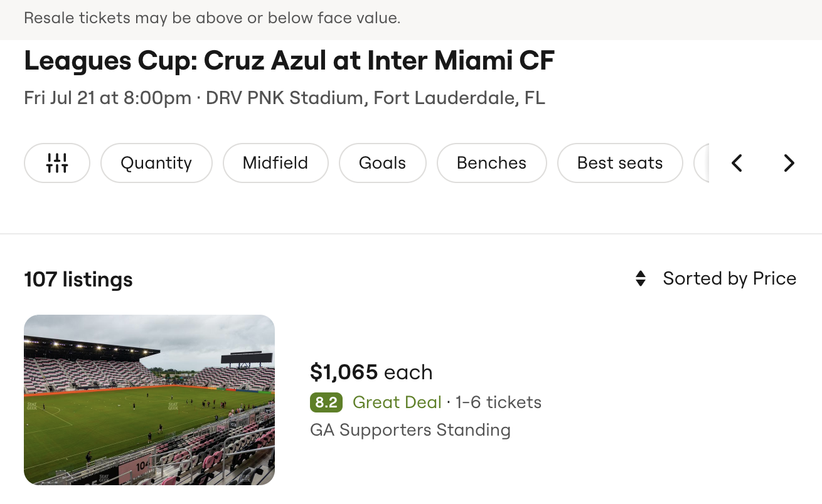This screenshot has width=822, height=504.
Task: Click the green 8.2 deal score badge
Action: pyautogui.click(x=326, y=402)
